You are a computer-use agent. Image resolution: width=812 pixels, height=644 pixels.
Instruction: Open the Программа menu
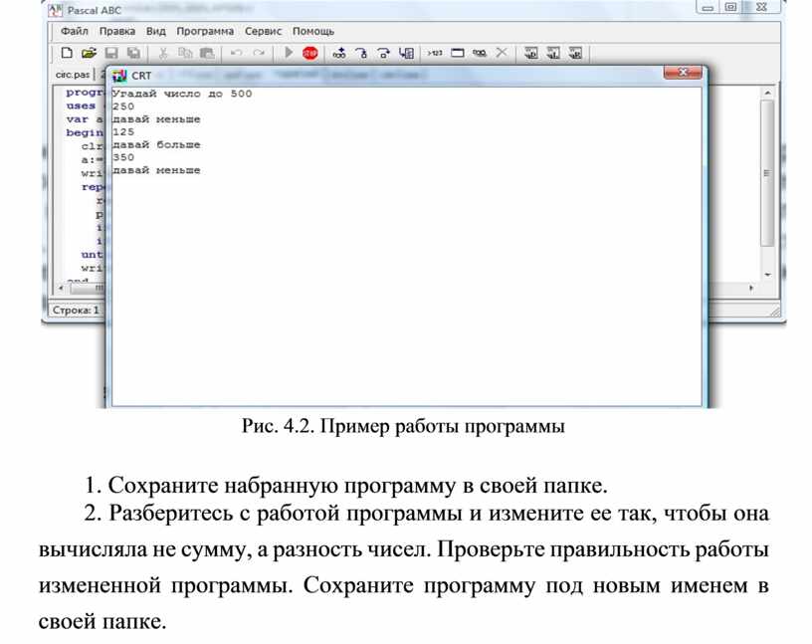[205, 31]
